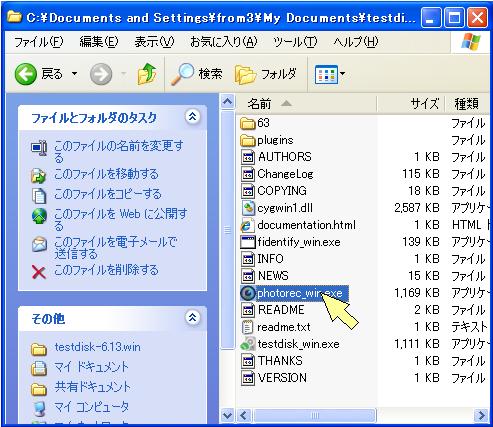Select the README file icon
Screen dimensions: 493x427
click(x=248, y=310)
